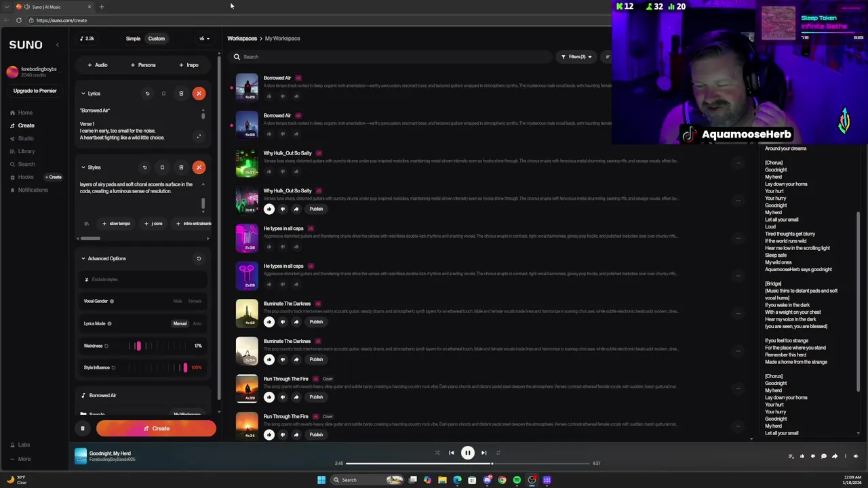The width and height of the screenshot is (868, 488).
Task: Click the orange magic-wand button in Lyrics
Action: pyautogui.click(x=199, y=94)
